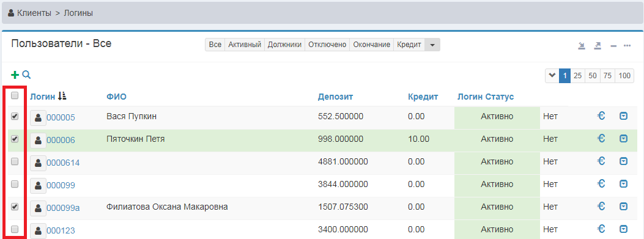Click euro payment icon for Филиатова Оксана
The image size is (644, 239).
click(601, 206)
